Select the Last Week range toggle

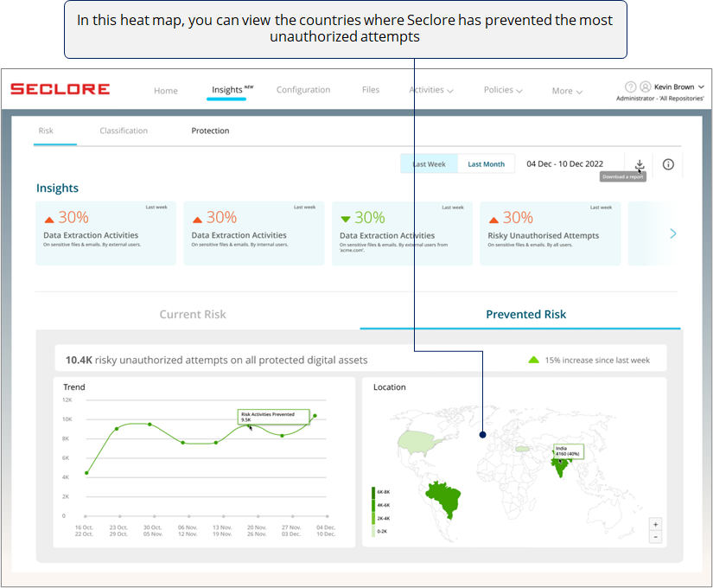click(x=429, y=163)
